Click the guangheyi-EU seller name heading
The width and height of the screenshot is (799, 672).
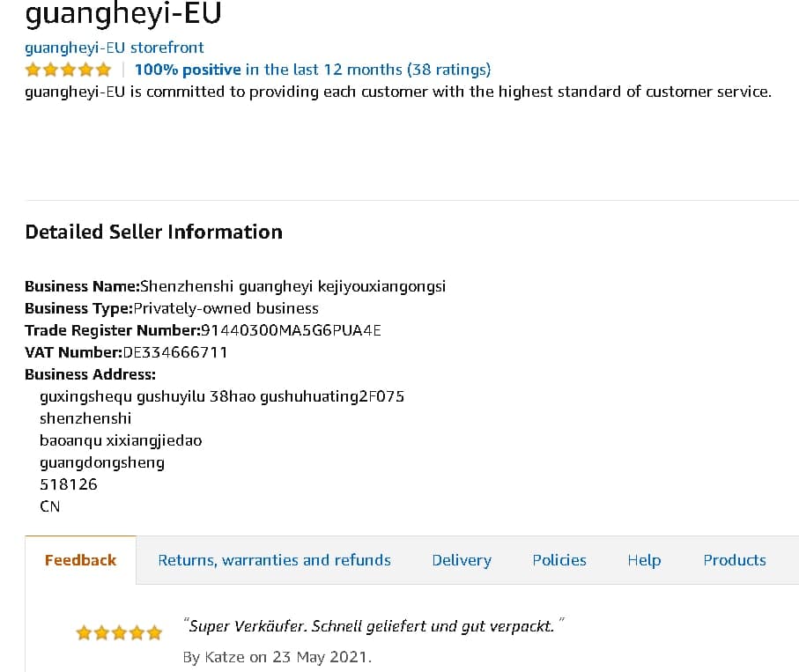(123, 15)
